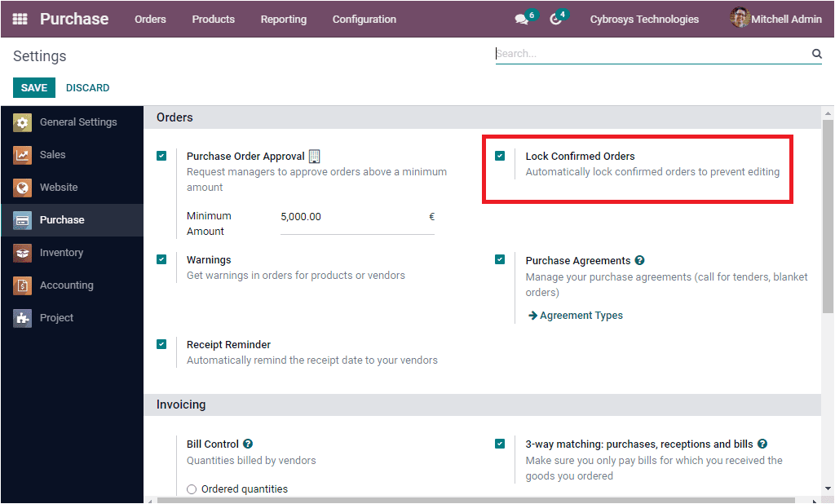
Task: Open the conversations messaging icon
Action: [519, 19]
